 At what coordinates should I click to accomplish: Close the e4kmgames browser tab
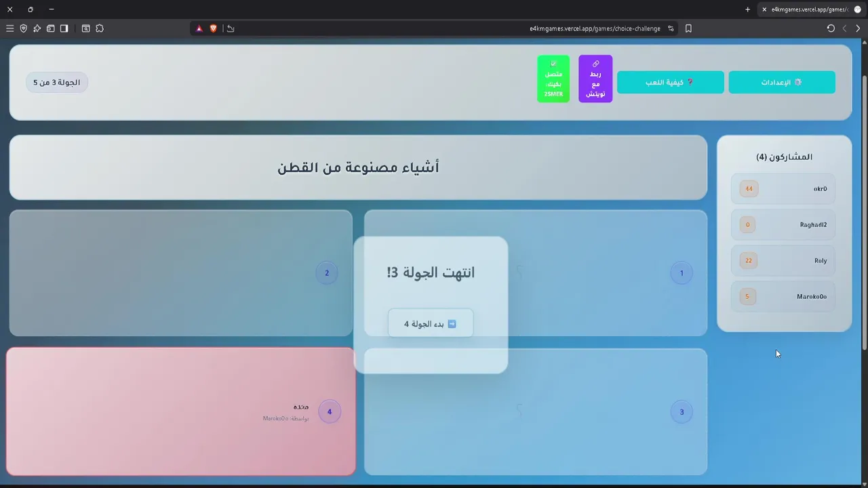pyautogui.click(x=764, y=9)
